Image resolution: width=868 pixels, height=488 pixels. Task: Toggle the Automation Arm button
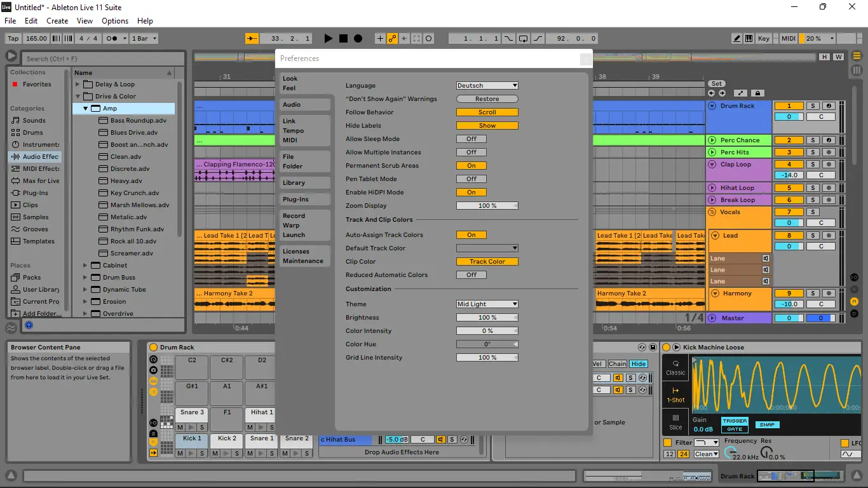tap(393, 39)
